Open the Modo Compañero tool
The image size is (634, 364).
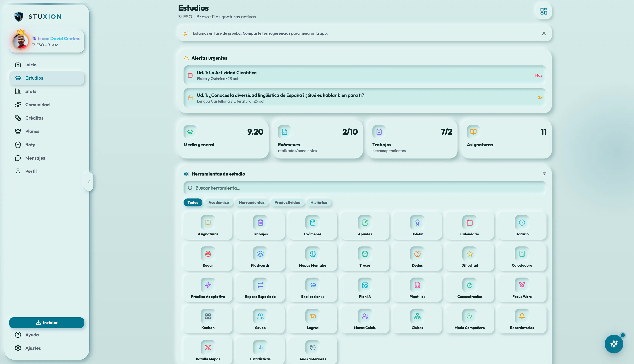click(470, 320)
